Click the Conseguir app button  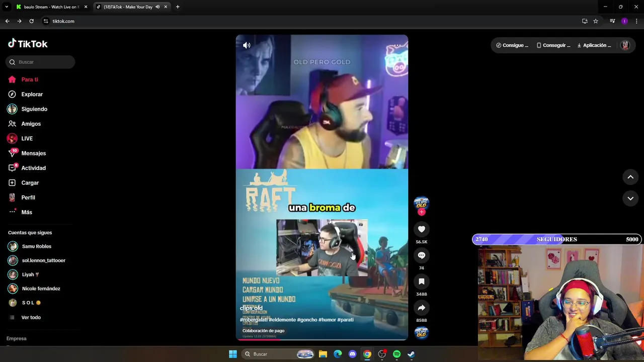tap(553, 45)
